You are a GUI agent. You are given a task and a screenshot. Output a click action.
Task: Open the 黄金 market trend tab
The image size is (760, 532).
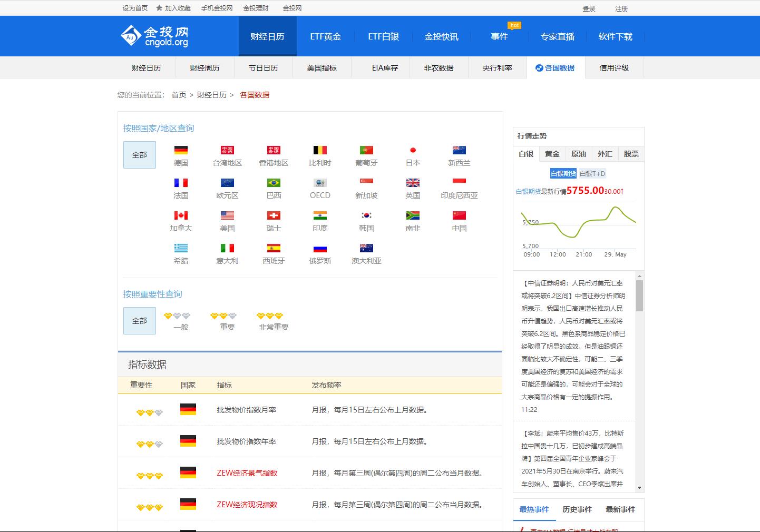tap(552, 154)
